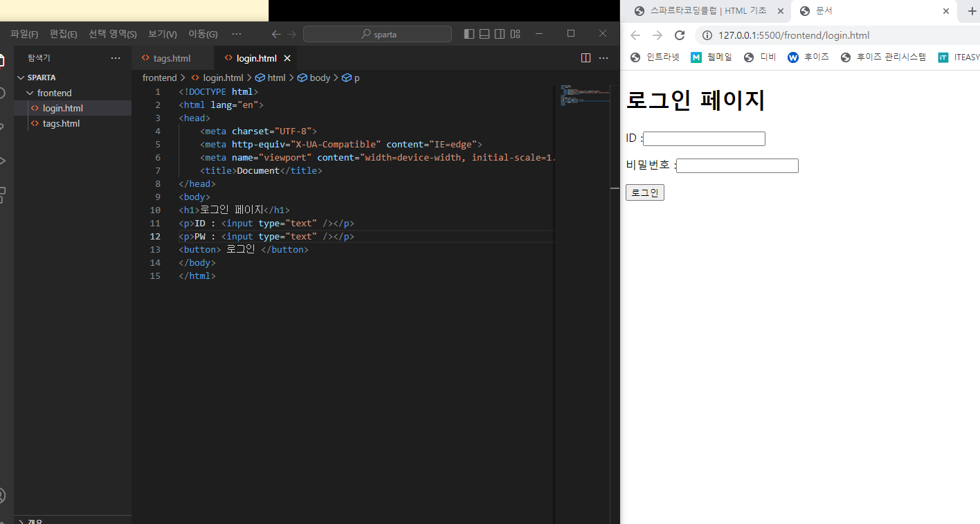View site information icon in address bar

coord(707,35)
